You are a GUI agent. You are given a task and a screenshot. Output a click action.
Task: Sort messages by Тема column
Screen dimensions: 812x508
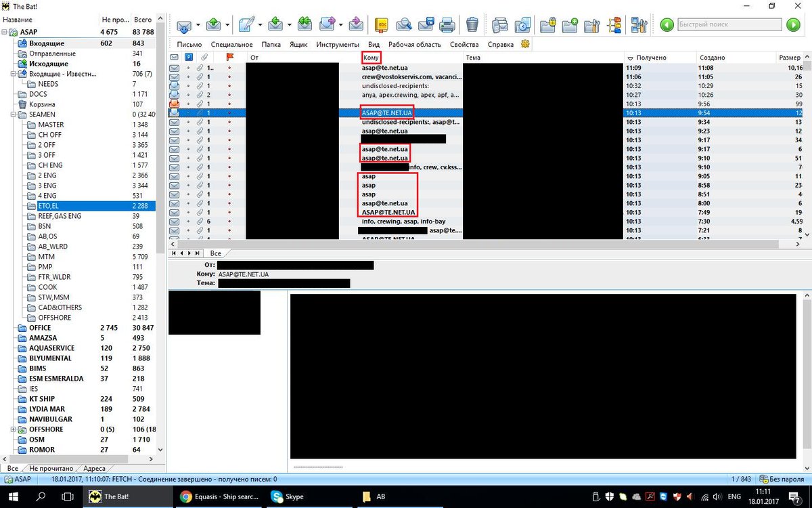pos(543,58)
